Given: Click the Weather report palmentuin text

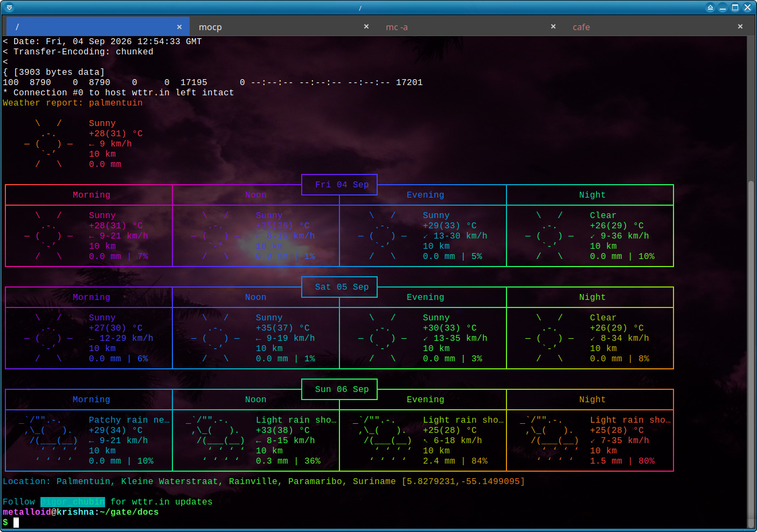Looking at the screenshot, I should [x=73, y=103].
